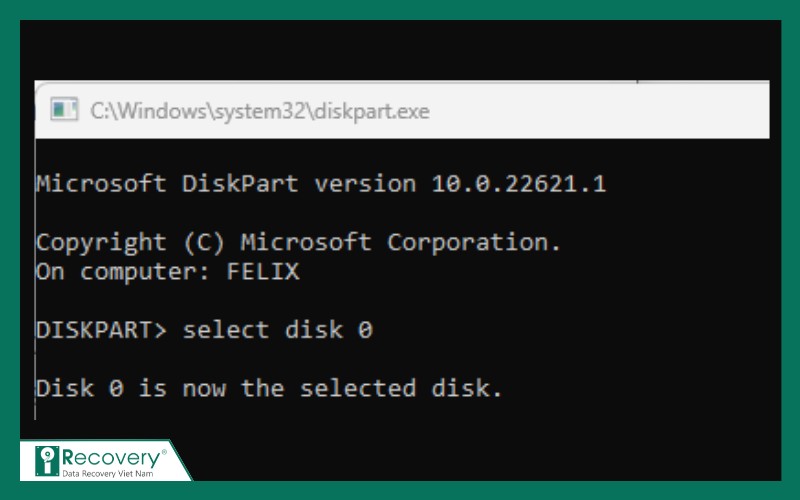Image resolution: width=800 pixels, height=500 pixels.
Task: Click the 'Microsoft DiskPart' text in first line
Action: click(x=167, y=184)
